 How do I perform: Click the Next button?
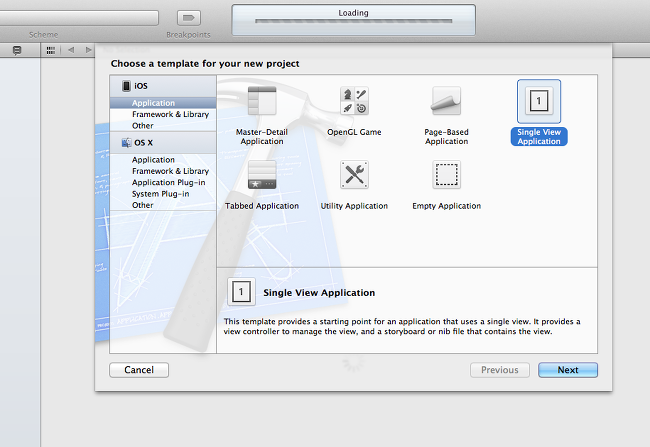pyautogui.click(x=568, y=370)
